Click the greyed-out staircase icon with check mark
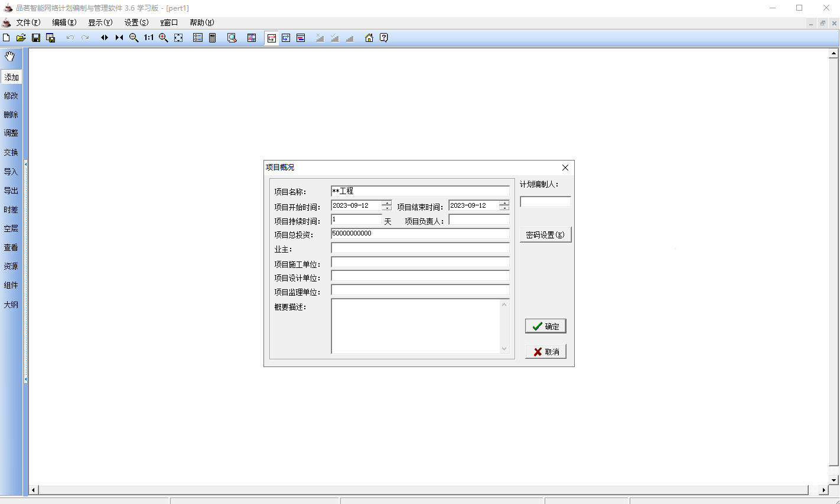 335,38
